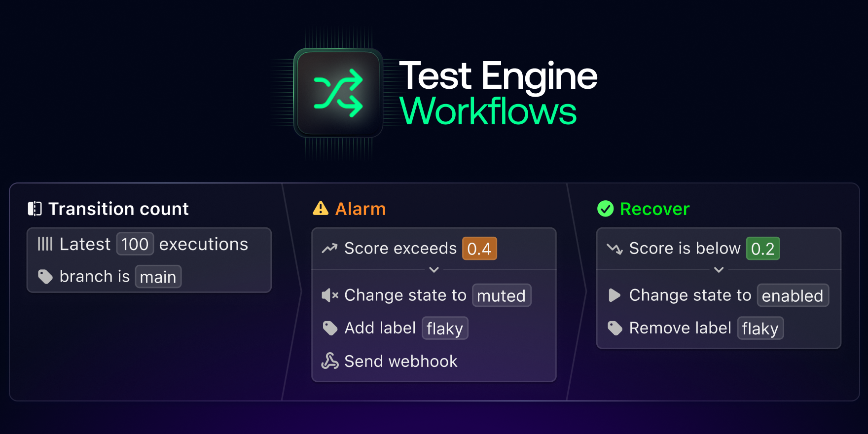Collapse the chevron under Score is below

click(719, 270)
